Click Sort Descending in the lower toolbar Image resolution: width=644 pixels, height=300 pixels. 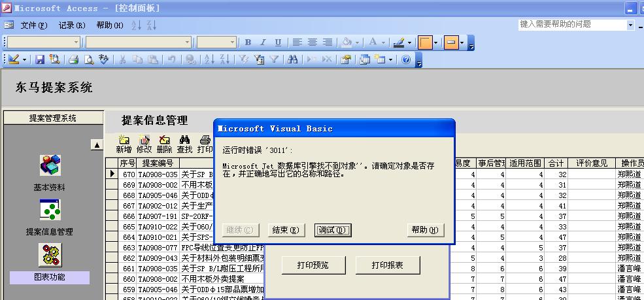click(225, 60)
